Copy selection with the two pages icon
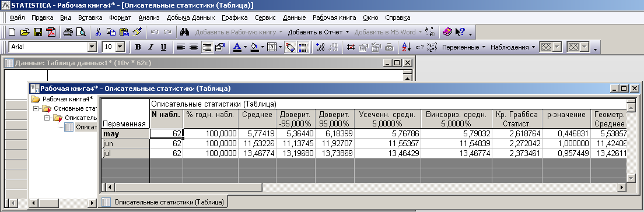 point(111,32)
